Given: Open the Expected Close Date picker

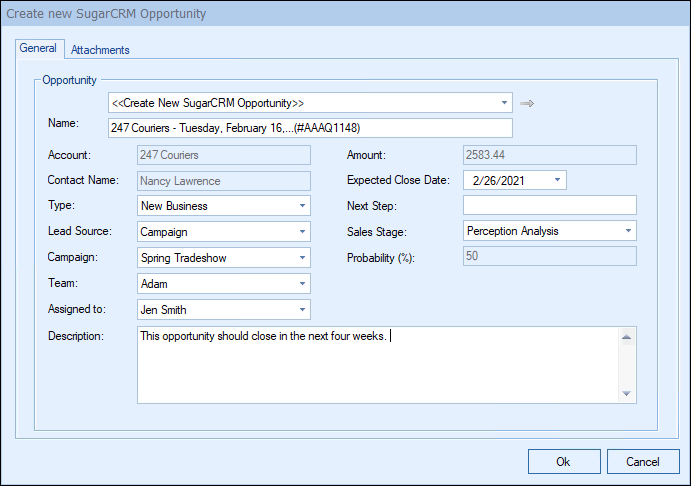Looking at the screenshot, I should pyautogui.click(x=557, y=181).
